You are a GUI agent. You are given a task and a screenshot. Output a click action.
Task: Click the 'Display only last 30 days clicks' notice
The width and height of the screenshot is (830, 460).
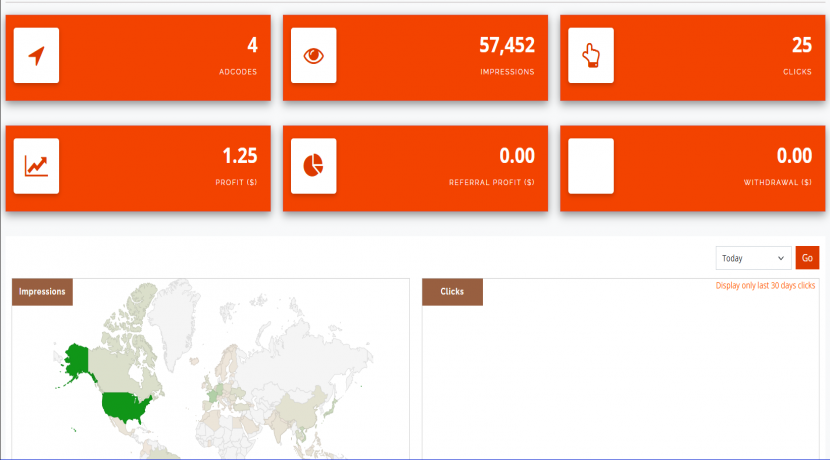click(x=765, y=286)
